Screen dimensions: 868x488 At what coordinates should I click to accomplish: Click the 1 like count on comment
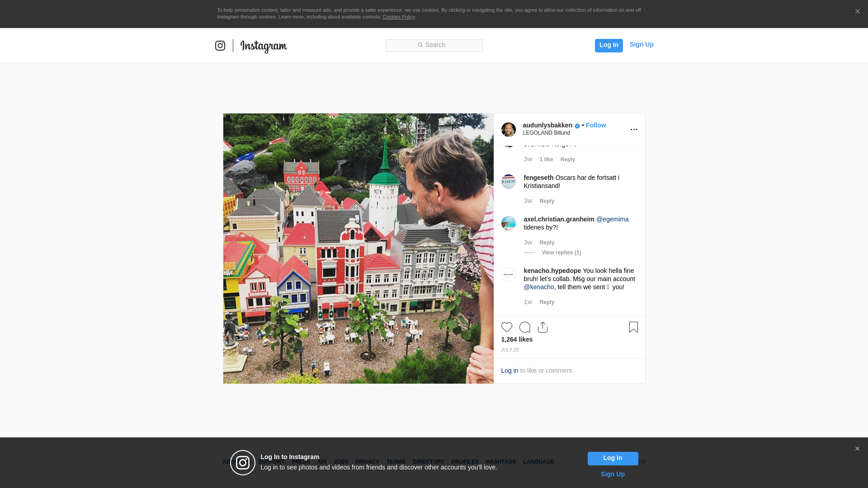[x=546, y=160]
